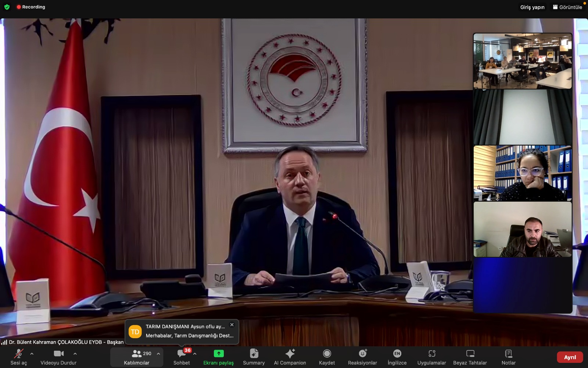Screen dimensions: 588x368
Task: Open the Notlar notes panel
Action: click(x=509, y=357)
